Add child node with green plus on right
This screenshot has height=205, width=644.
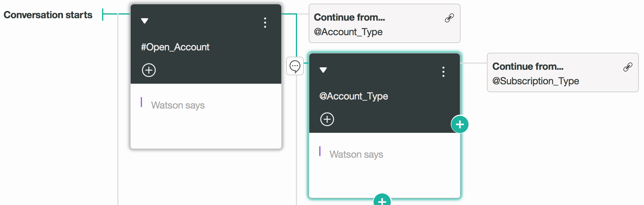point(460,124)
